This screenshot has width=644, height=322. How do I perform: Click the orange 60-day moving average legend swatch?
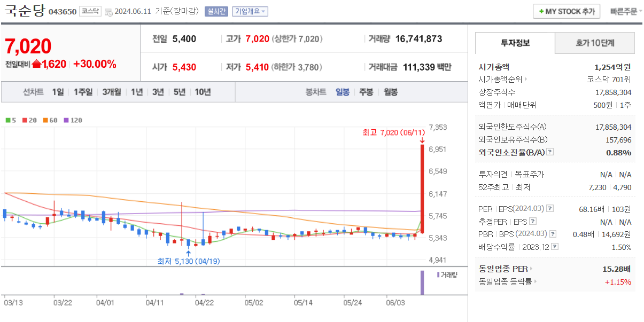[x=46, y=120]
